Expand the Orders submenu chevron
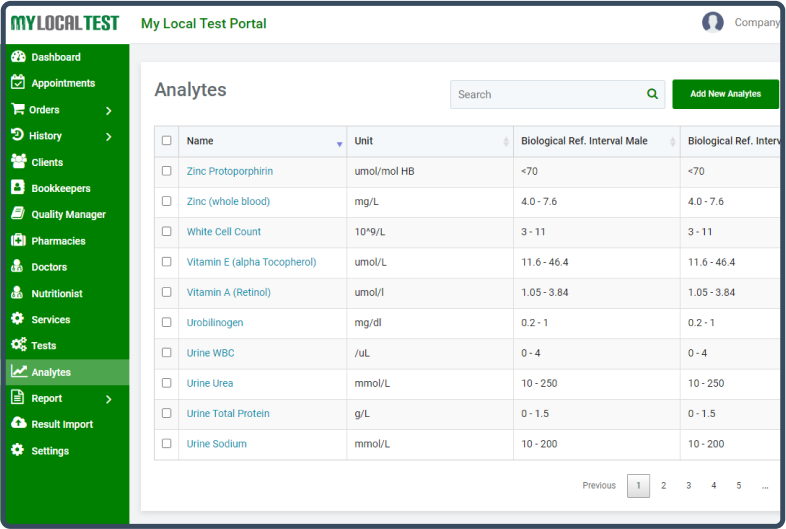The width and height of the screenshot is (786, 529). (109, 110)
